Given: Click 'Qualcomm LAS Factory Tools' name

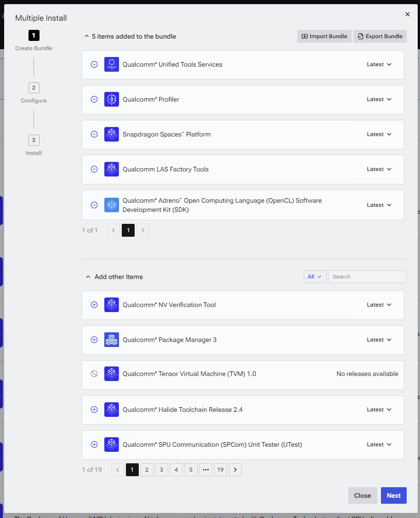Looking at the screenshot, I should click(x=165, y=169).
